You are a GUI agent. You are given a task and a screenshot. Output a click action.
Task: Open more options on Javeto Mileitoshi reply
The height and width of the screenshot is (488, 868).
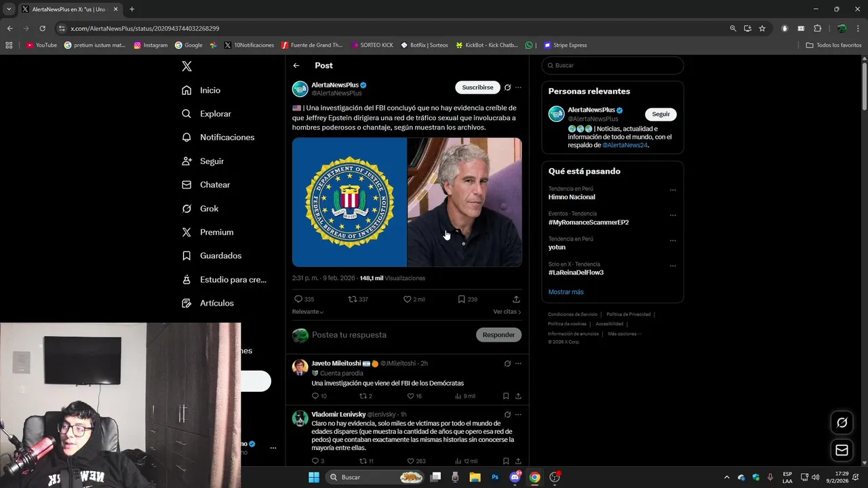(x=518, y=363)
